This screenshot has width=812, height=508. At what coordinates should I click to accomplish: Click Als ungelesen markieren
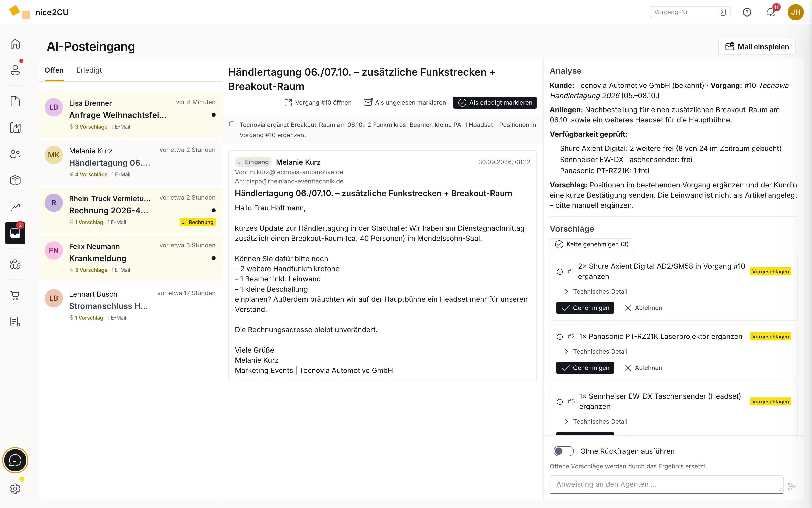point(405,102)
